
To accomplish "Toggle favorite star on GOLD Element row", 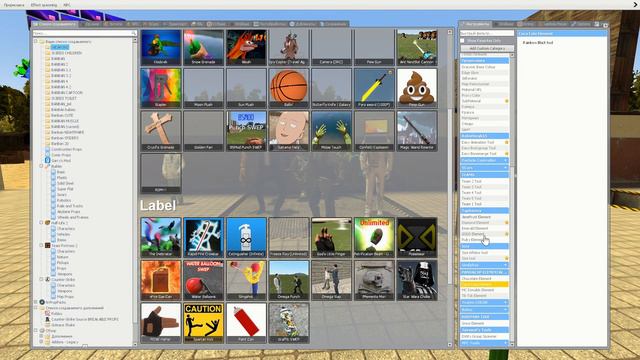I will coord(507,234).
